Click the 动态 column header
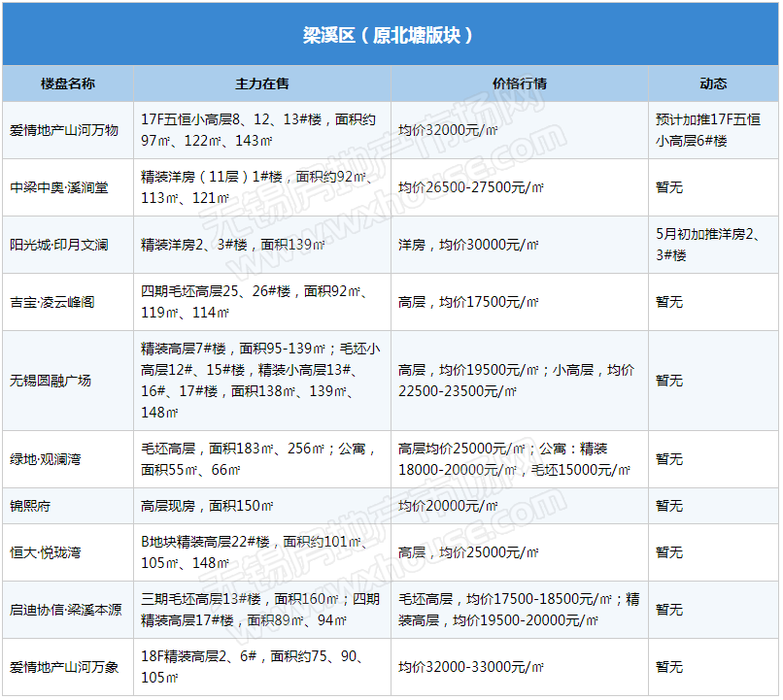 (x=713, y=83)
